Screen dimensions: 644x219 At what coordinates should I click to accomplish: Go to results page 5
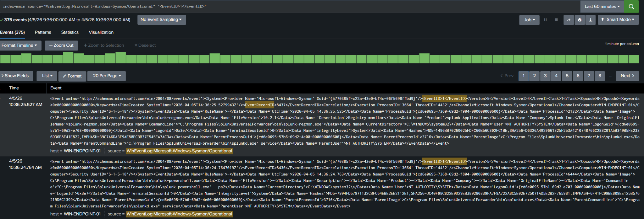[x=567, y=76]
